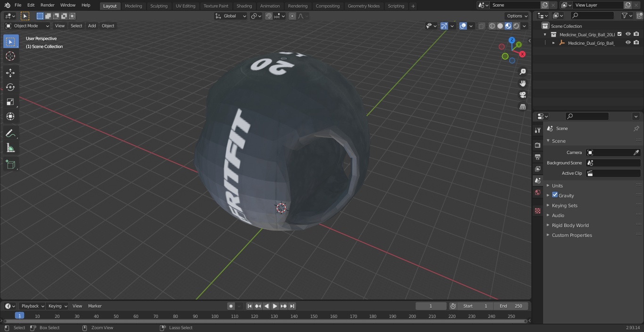The width and height of the screenshot is (644, 332).
Task: Hide Medicine_Dual_Grip_Ball_20LI collection in viewport
Action: tap(628, 34)
